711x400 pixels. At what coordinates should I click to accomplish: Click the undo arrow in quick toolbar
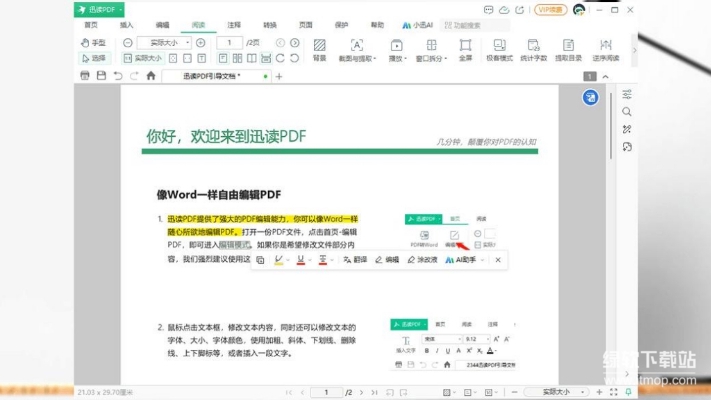118,76
